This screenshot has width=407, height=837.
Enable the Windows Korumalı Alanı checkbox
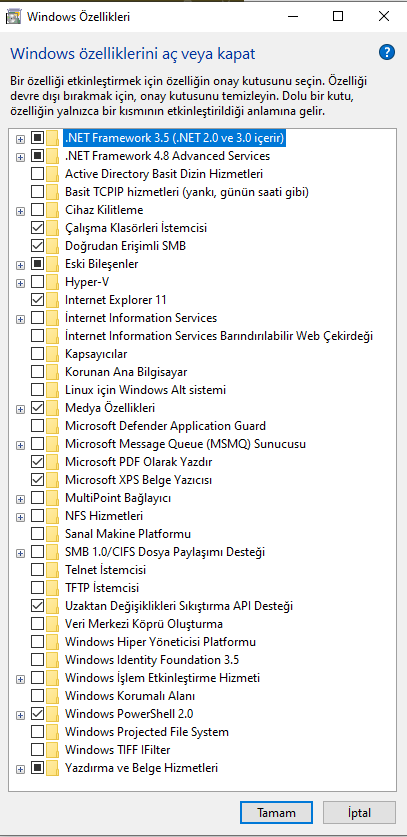(37, 696)
